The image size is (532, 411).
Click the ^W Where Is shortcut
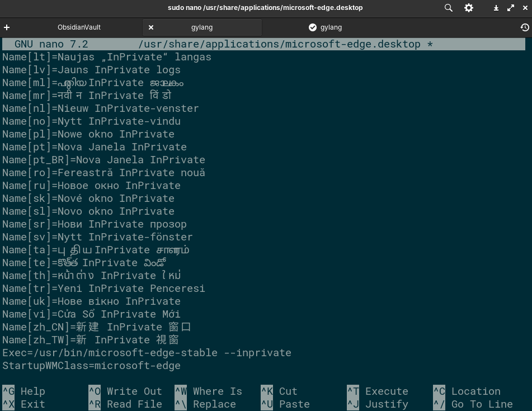point(208,391)
